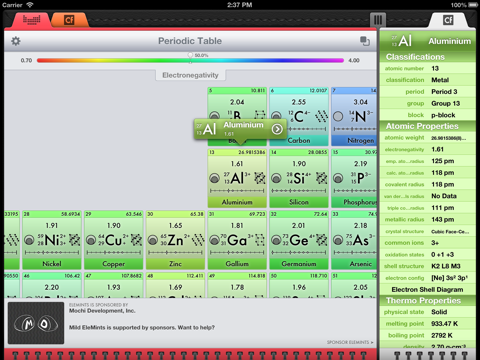Image resolution: width=480 pixels, height=360 pixels.
Task: Select the melting point 933.47 K row
Action: (x=427, y=324)
